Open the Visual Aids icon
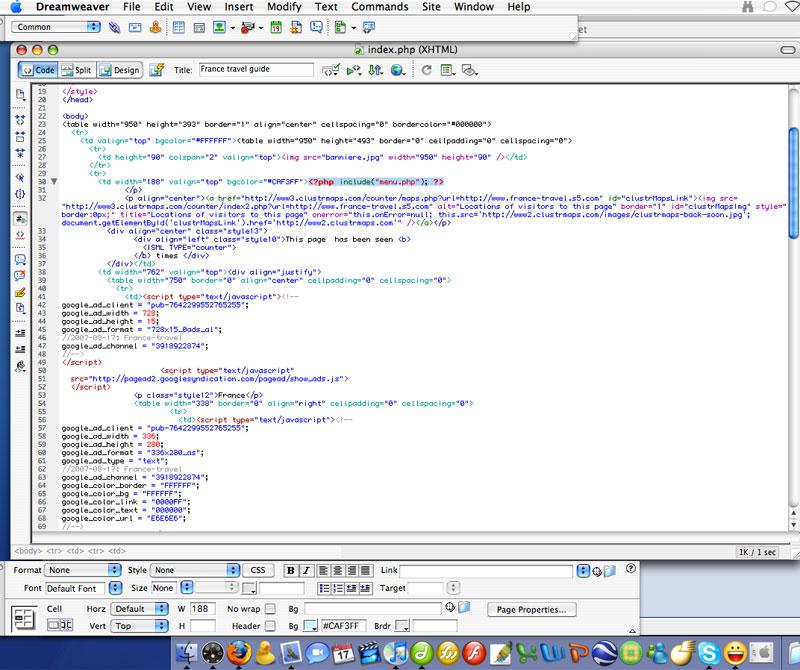Image resolution: width=800 pixels, height=670 pixels. point(469,70)
